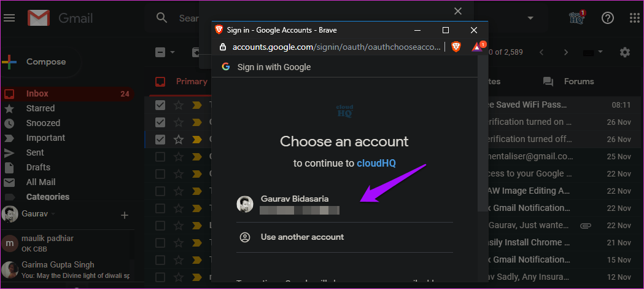Switch to the Primary tab
644x289 pixels.
click(180, 81)
